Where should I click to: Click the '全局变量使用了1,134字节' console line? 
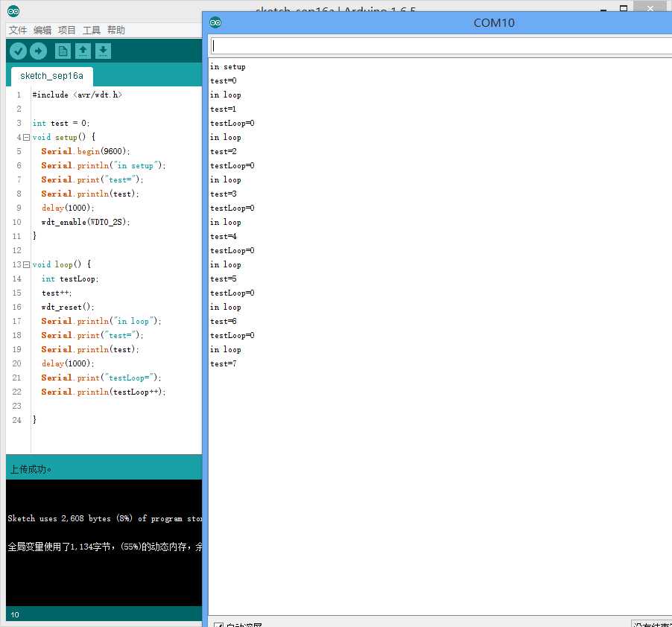point(105,547)
